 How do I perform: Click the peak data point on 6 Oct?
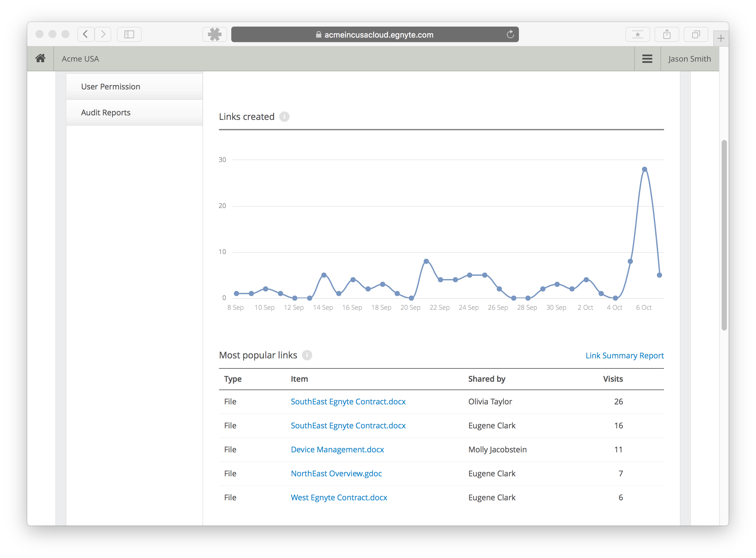(x=644, y=169)
